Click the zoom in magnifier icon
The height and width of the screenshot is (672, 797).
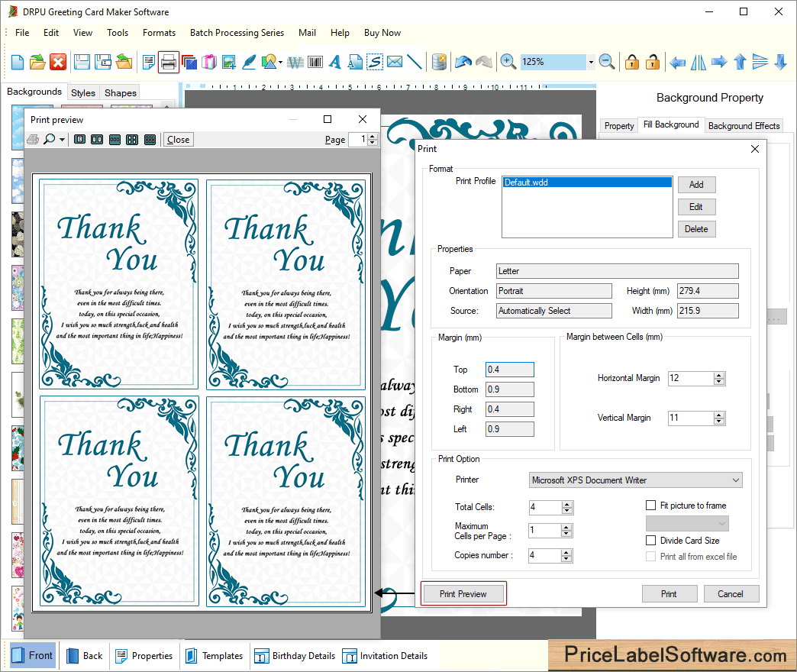point(508,62)
